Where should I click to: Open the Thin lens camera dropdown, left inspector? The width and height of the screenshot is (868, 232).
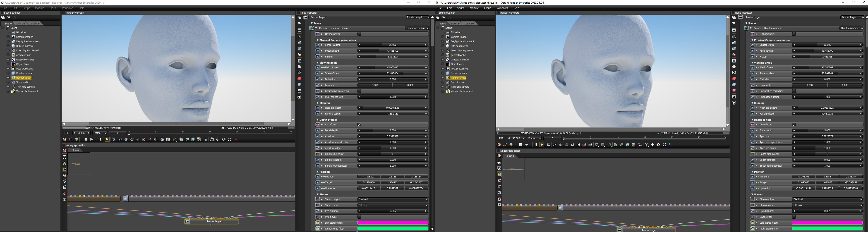click(x=417, y=28)
